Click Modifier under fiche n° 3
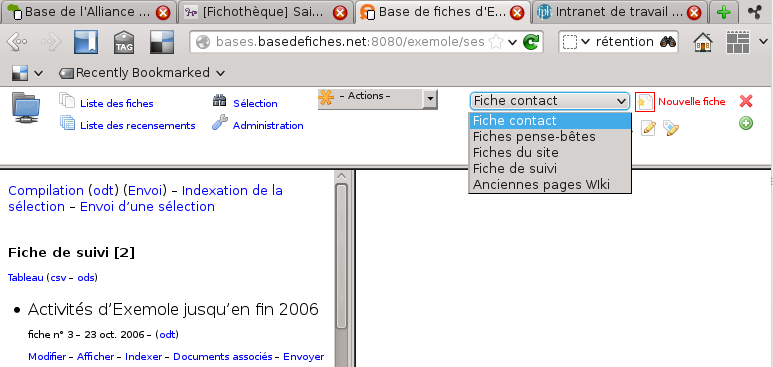 click(47, 357)
